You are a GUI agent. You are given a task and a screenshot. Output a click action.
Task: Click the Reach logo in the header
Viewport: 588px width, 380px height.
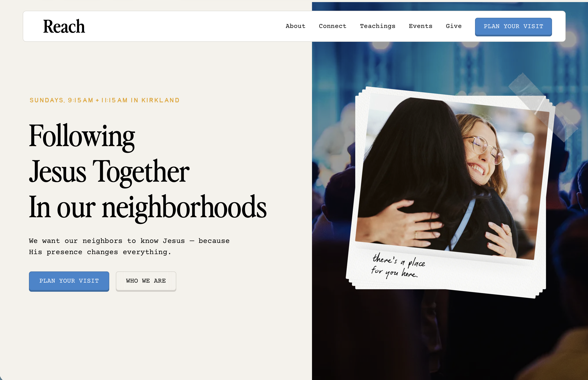click(x=64, y=26)
